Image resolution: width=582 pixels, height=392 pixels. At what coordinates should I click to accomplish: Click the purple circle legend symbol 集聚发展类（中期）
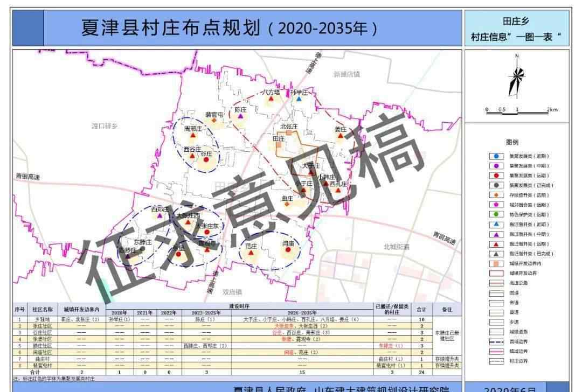496,166
